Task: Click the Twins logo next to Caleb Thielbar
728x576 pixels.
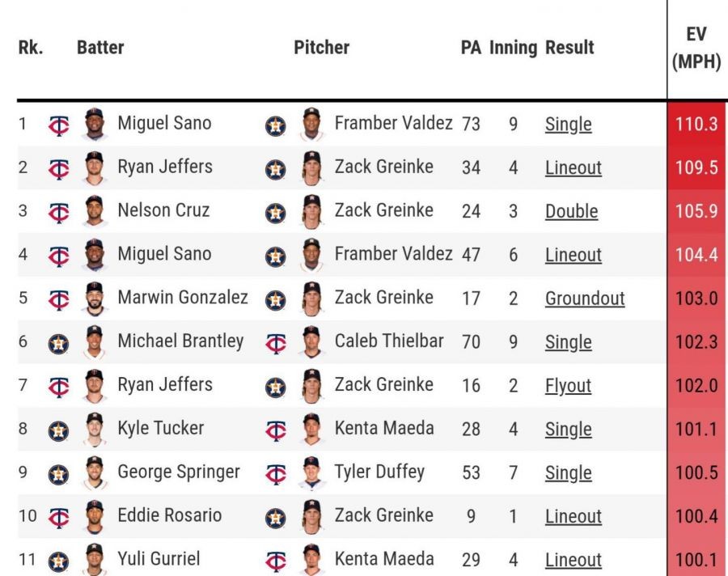Action: 276,343
